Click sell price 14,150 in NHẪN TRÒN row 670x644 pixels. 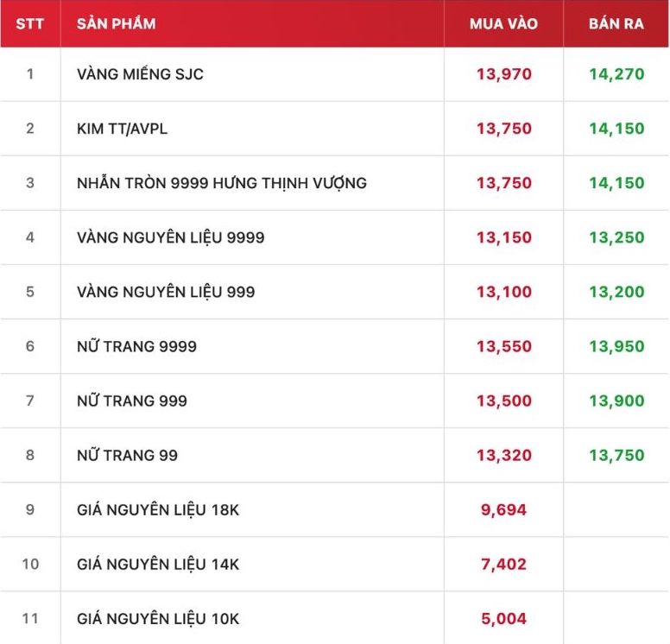click(616, 183)
